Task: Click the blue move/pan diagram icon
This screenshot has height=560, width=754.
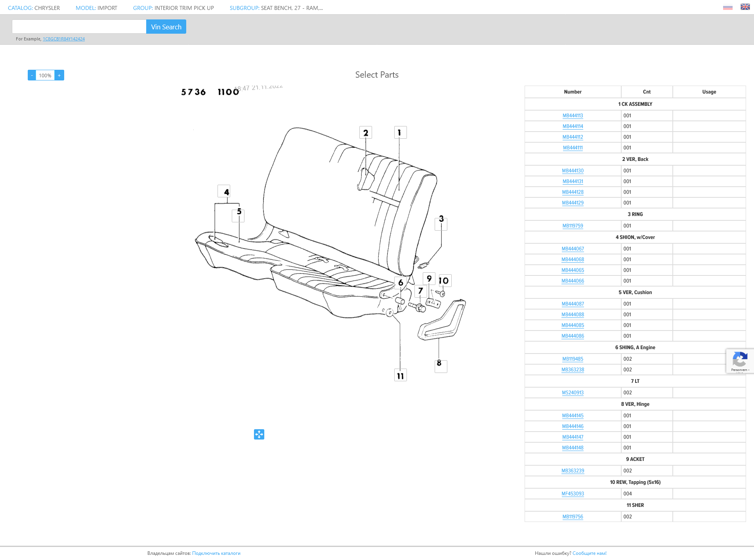Action: (259, 434)
